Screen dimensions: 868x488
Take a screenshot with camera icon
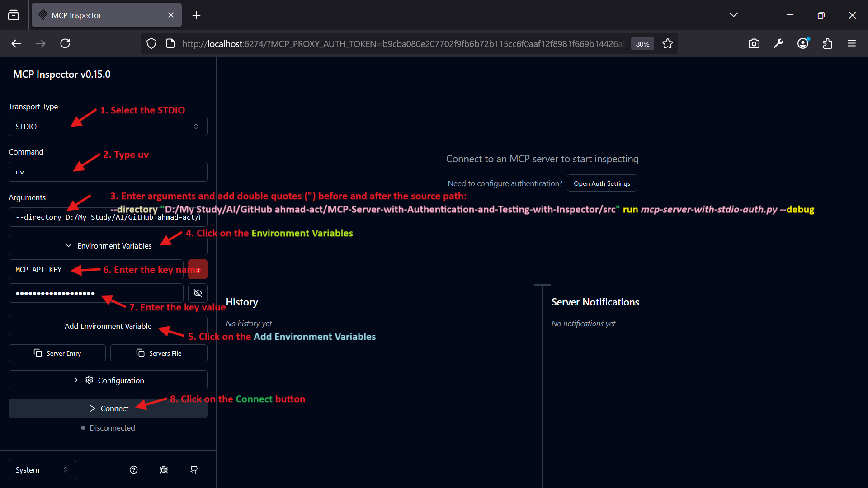[x=754, y=44]
